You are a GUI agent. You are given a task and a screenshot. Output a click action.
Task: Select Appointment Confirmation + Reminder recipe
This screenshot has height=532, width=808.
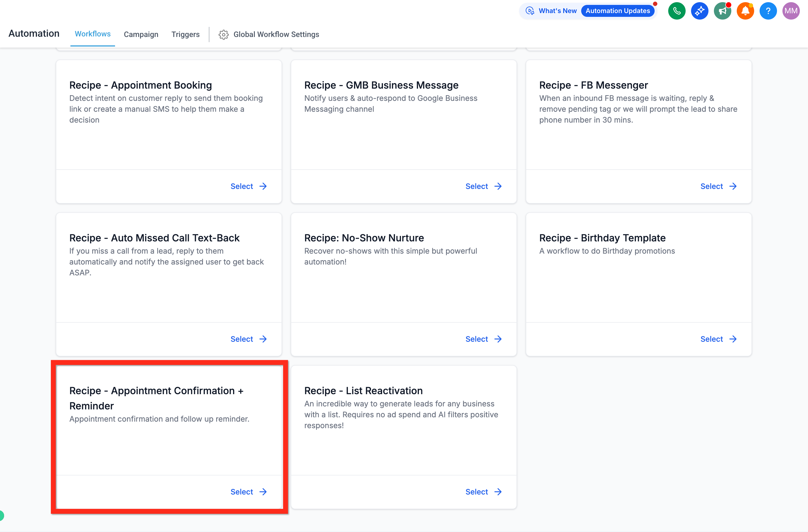(x=249, y=491)
